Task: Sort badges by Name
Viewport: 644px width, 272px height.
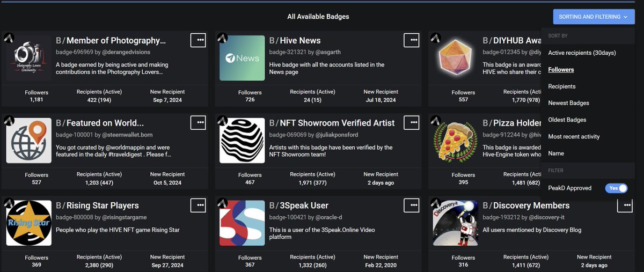Action: (x=556, y=153)
